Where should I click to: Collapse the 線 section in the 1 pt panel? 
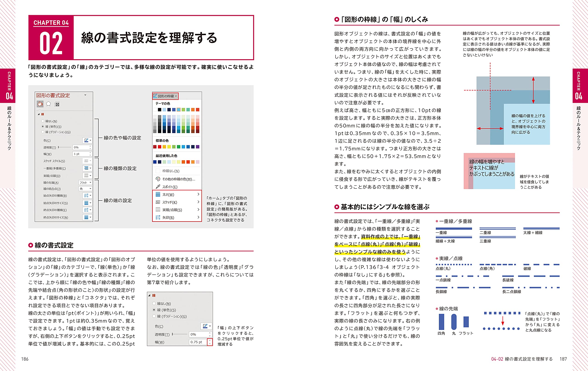[39, 114]
